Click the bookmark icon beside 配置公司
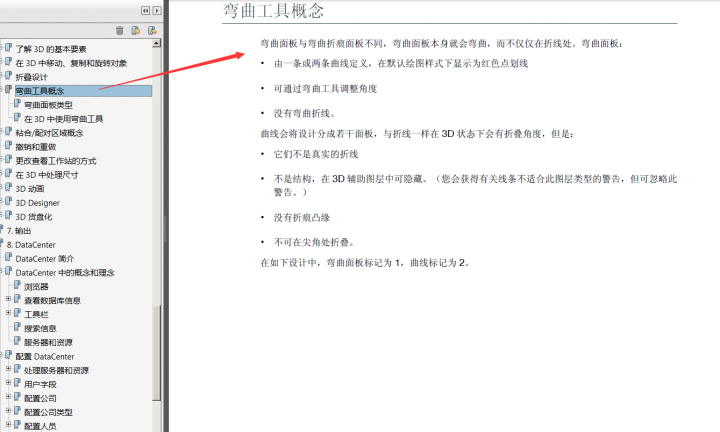 pos(17,397)
